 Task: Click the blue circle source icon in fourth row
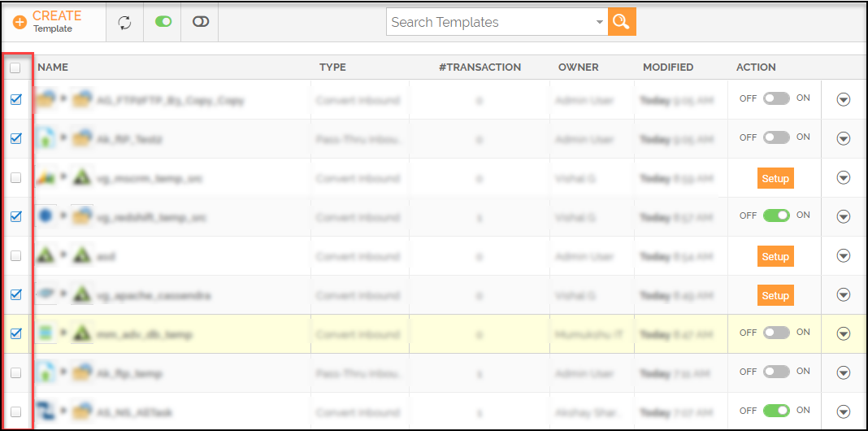tap(46, 216)
